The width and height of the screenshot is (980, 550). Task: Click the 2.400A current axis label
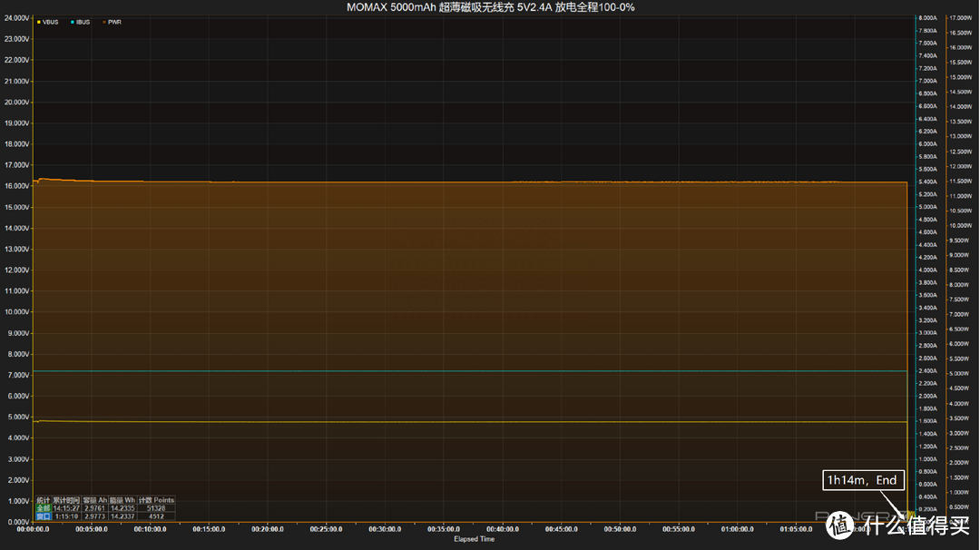point(927,370)
